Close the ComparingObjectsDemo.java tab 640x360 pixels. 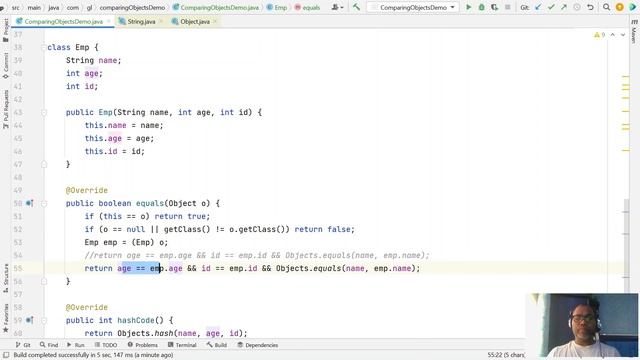click(x=109, y=22)
